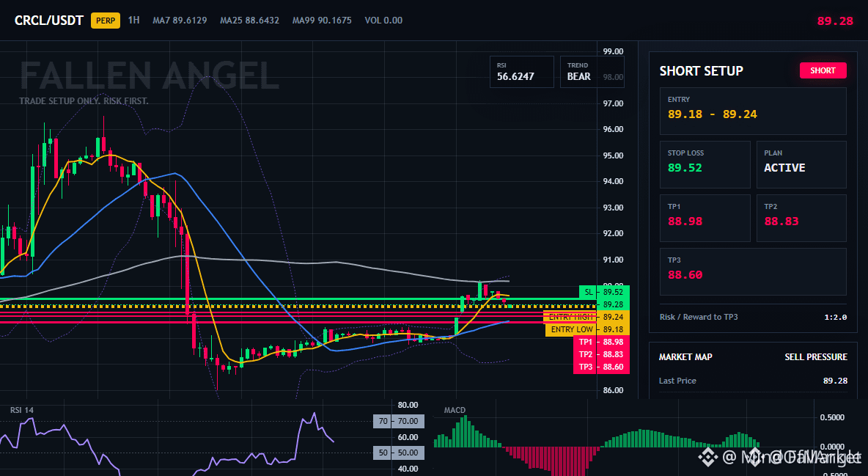Click the TP2 88.83 card in setup panel
This screenshot has width=868, height=476.
(x=801, y=218)
